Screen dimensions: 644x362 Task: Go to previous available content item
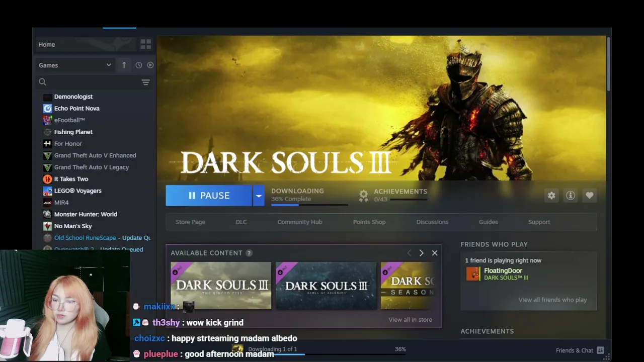click(409, 253)
